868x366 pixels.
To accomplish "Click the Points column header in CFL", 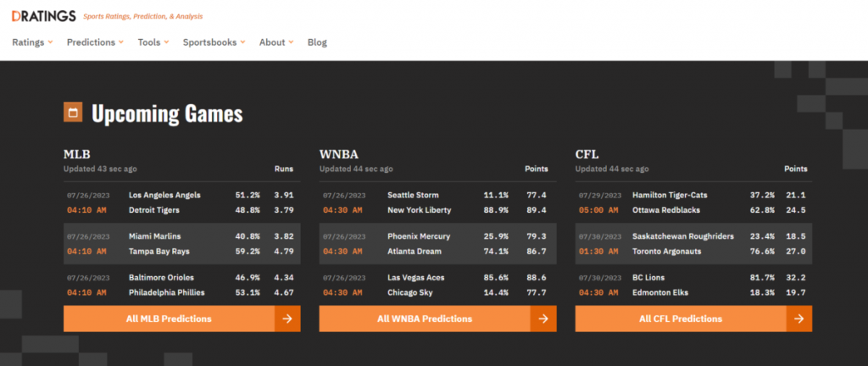I will tap(795, 169).
